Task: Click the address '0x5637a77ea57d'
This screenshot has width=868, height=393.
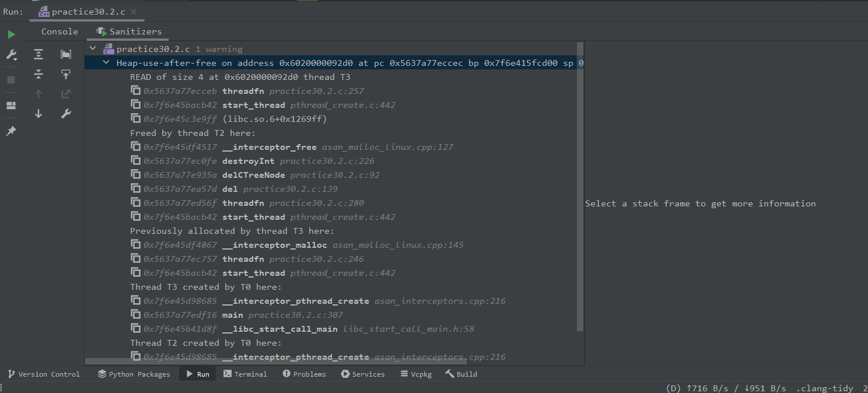Action: (180, 189)
